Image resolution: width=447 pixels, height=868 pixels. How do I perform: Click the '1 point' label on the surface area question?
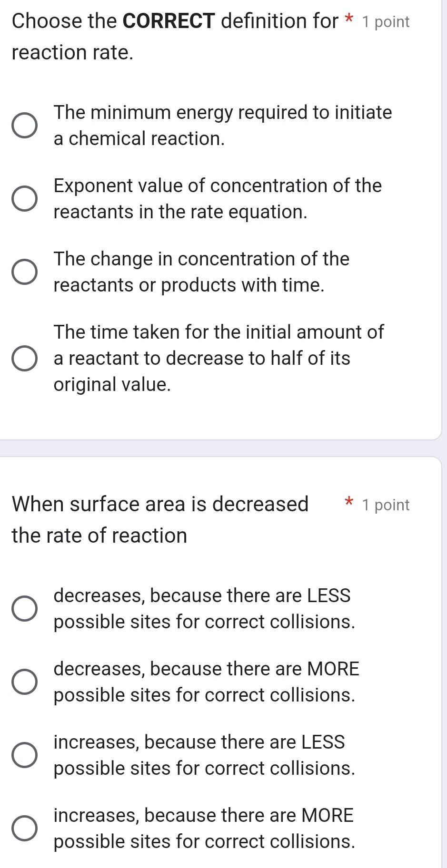[386, 505]
